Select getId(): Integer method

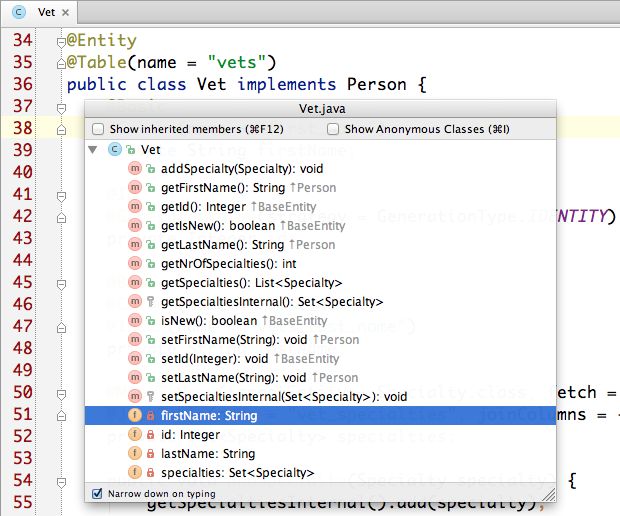(320, 207)
